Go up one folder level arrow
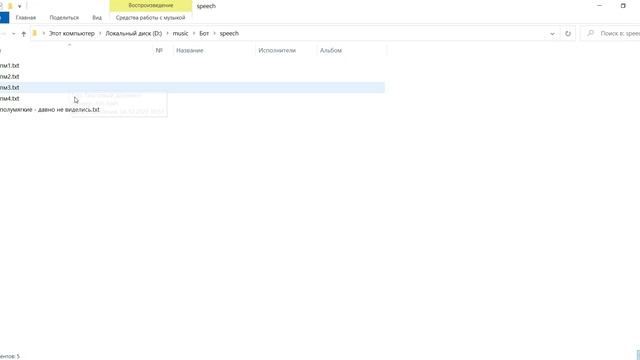Viewport: 640px width, 360px height. [24, 33]
